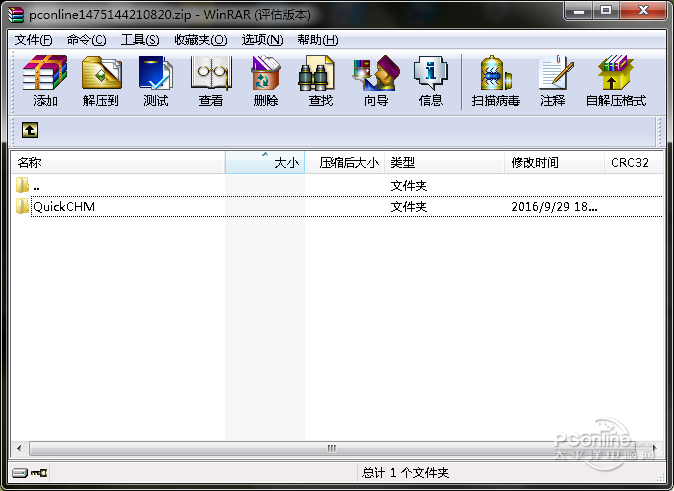Sort by 压缩后大小 column header
The width and height of the screenshot is (674, 491).
pos(344,163)
